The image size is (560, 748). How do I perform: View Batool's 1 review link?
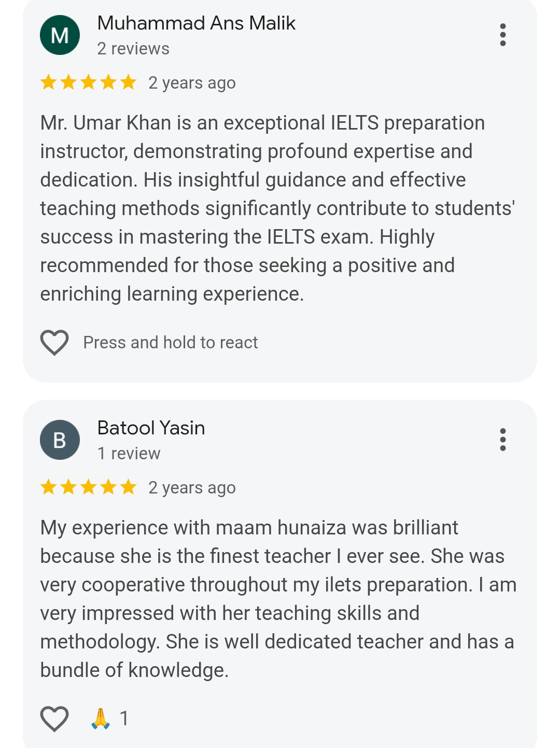[129, 454]
